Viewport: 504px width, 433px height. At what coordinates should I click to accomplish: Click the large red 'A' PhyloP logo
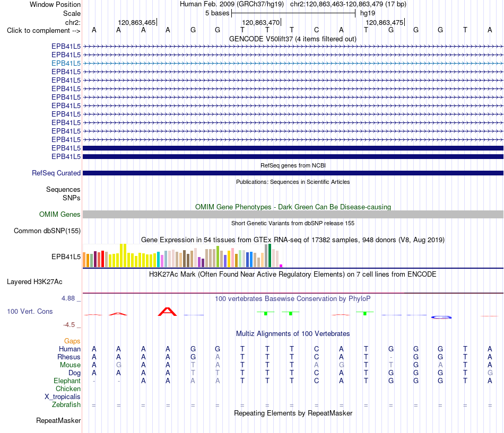tap(168, 312)
